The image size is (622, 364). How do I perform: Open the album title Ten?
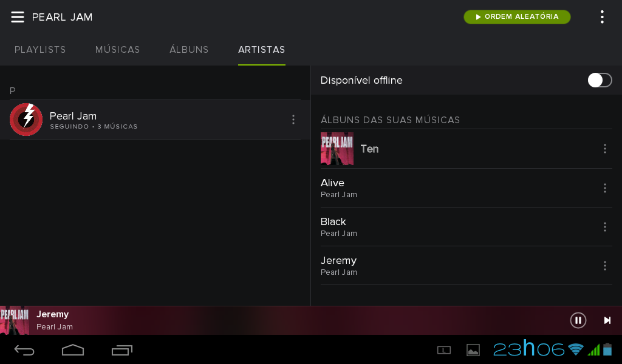tap(369, 149)
